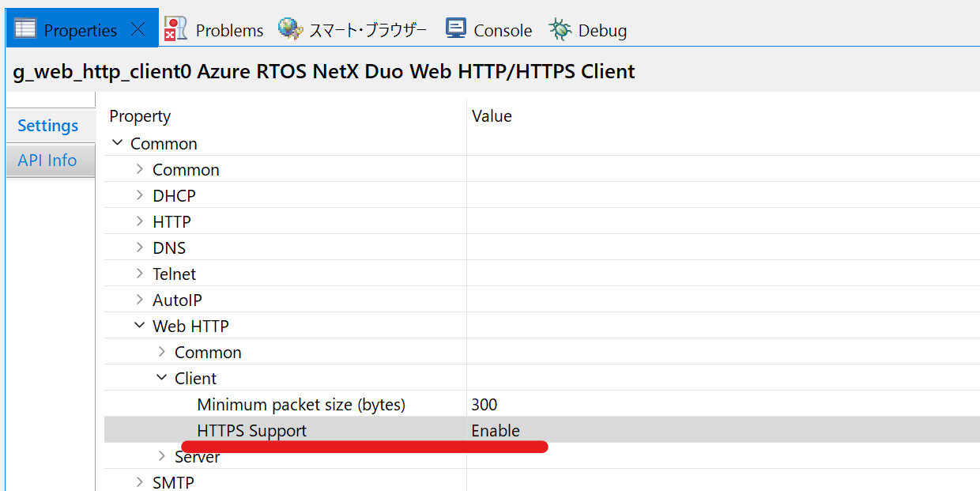Select the Telnet tree row label

pyautogui.click(x=175, y=274)
